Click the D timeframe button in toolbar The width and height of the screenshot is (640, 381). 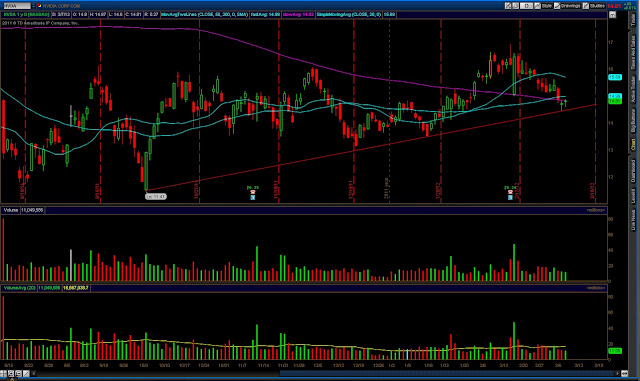(527, 6)
